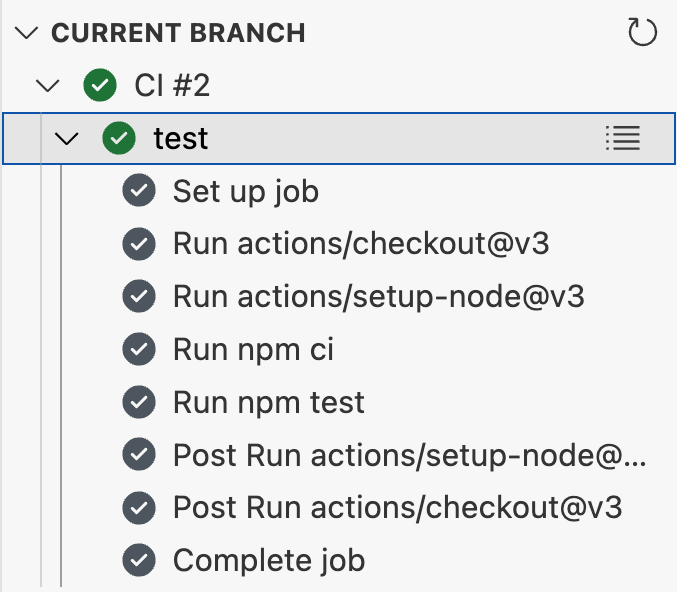Open the Run npm ci step
The image size is (678, 592).
[x=253, y=350]
